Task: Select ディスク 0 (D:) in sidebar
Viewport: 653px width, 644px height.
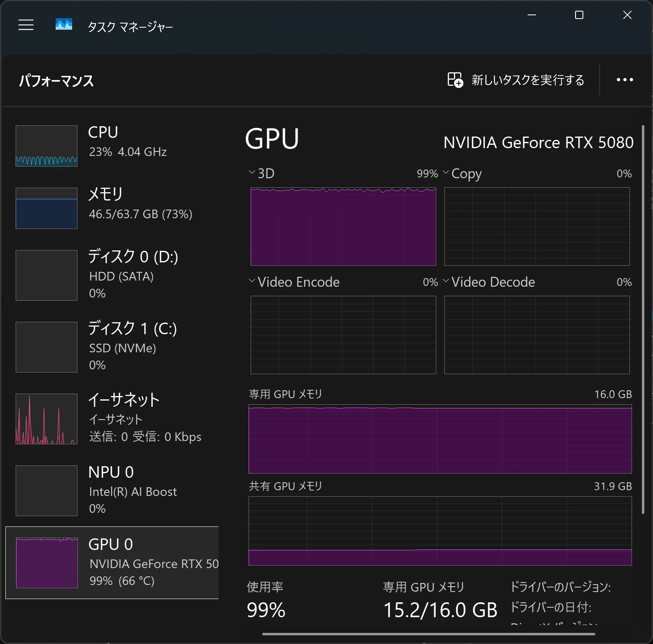Action: [112, 275]
